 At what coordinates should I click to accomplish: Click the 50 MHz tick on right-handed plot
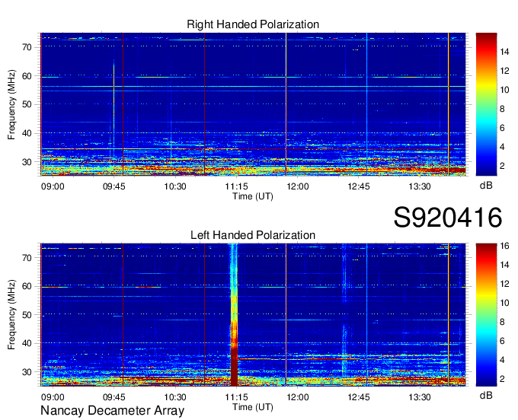[x=27, y=105]
